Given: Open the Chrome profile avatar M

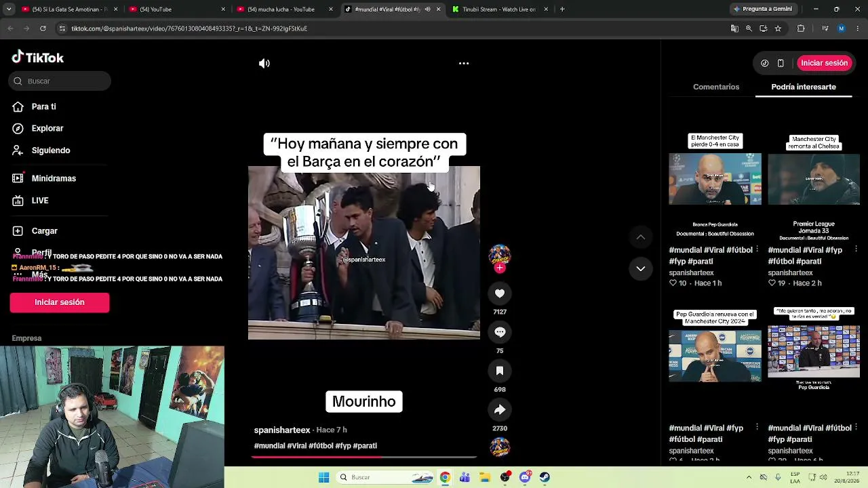Looking at the screenshot, I should pyautogui.click(x=841, y=28).
